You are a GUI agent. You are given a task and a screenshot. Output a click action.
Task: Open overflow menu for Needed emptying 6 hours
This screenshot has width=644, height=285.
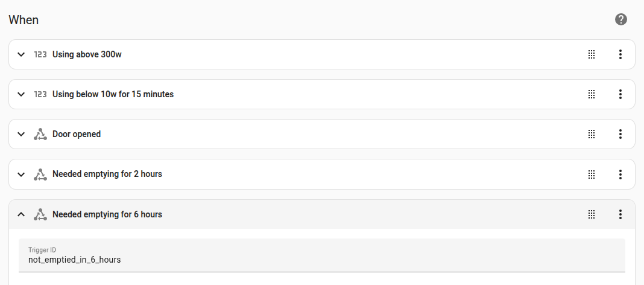pyautogui.click(x=620, y=214)
